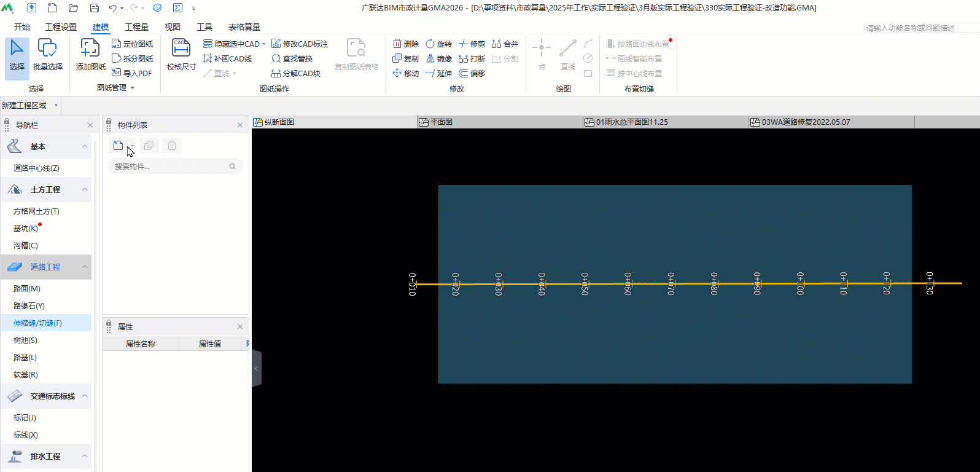Image resolution: width=980 pixels, height=472 pixels.
Task: Open the undo history dropdown arrow
Action: point(122,9)
